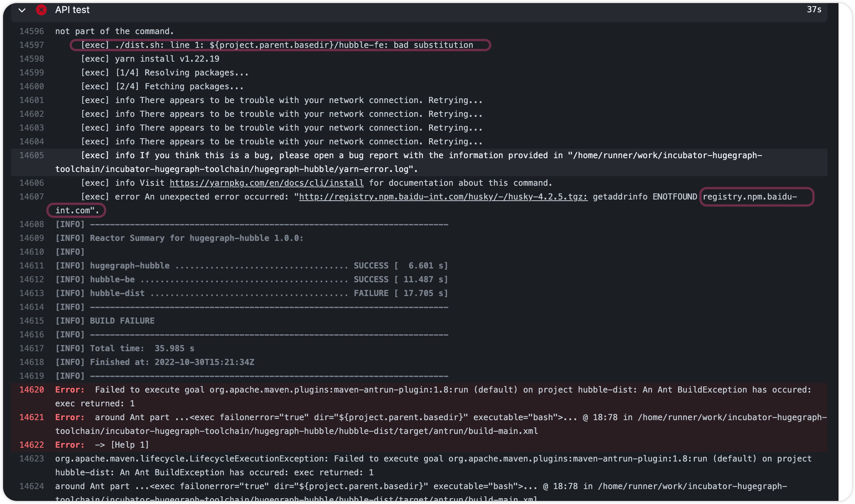Click line number 14613 hubble-dist FAILURE
The width and height of the screenshot is (855, 504).
(x=32, y=293)
